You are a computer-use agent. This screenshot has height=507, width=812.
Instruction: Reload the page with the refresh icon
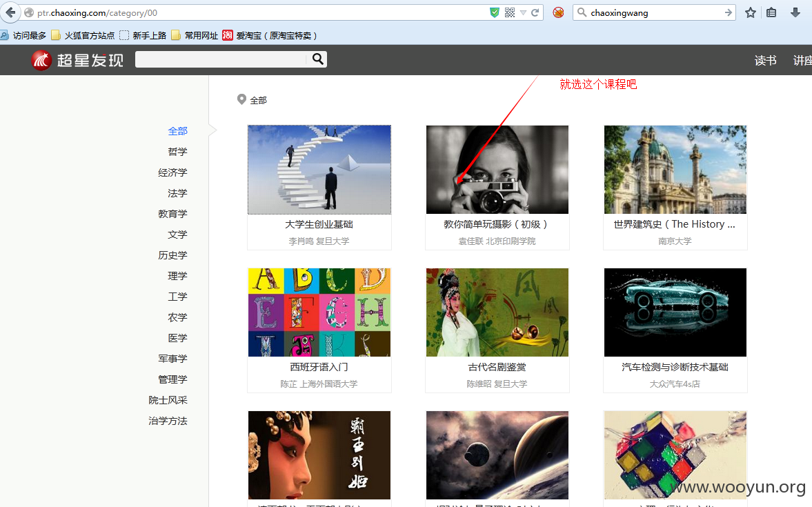point(535,12)
